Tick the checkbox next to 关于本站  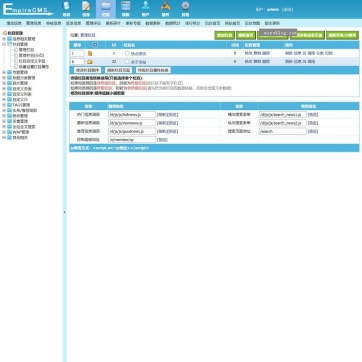click(127, 62)
